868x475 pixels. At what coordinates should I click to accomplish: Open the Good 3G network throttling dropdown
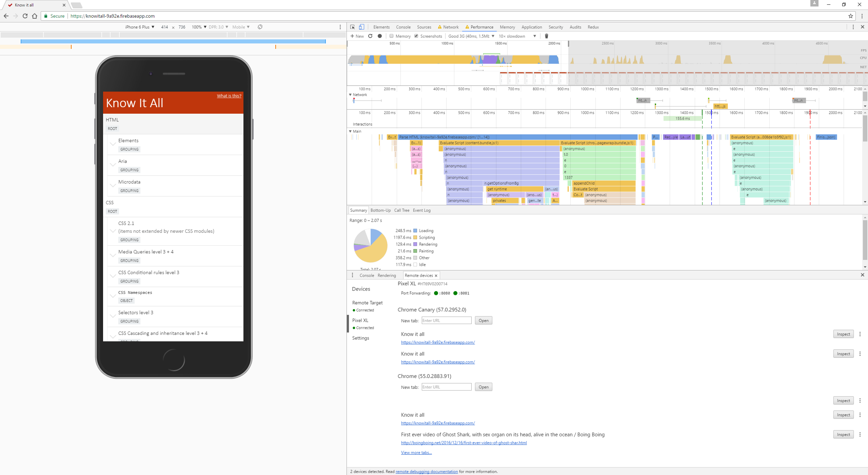tap(471, 36)
